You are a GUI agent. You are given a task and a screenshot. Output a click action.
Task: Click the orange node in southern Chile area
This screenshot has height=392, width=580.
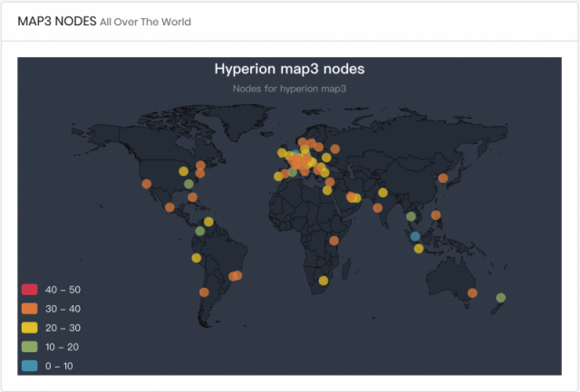pyautogui.click(x=204, y=292)
